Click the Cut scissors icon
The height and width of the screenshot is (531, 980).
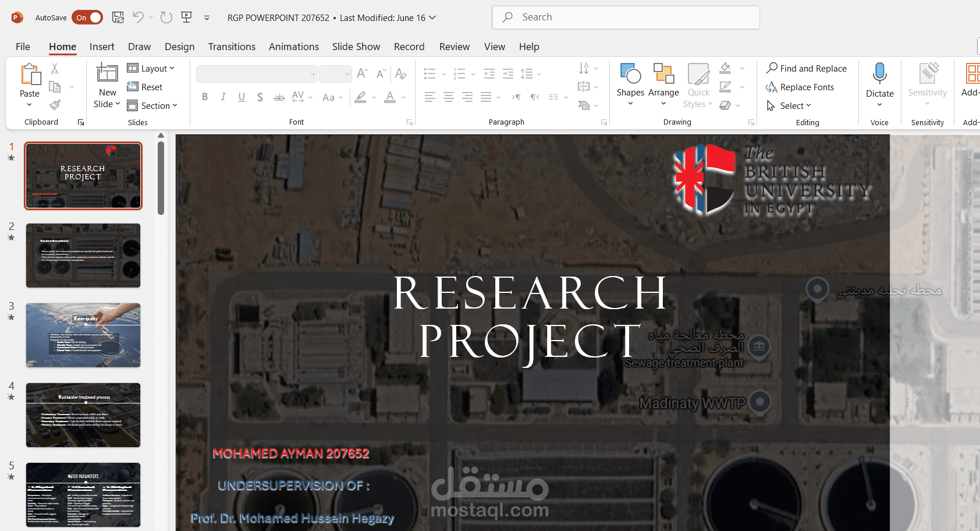point(55,68)
